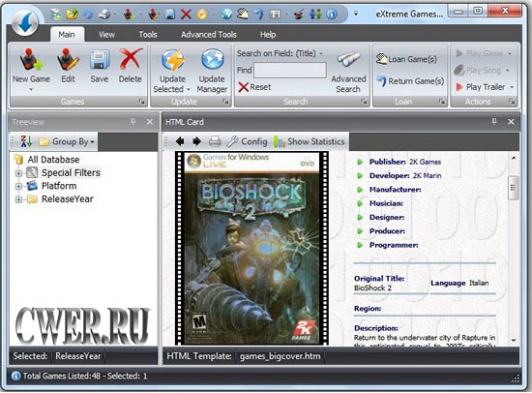
Task: Open the Help ribbon tab
Action: [268, 35]
